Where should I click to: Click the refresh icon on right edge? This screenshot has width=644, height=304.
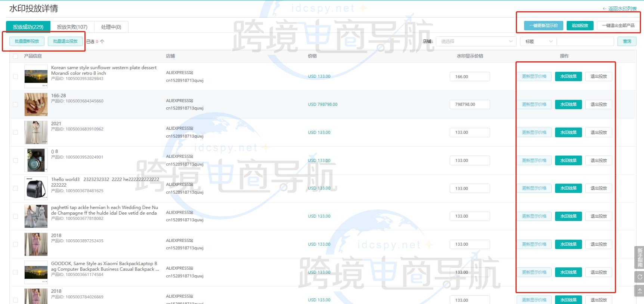(640, 277)
